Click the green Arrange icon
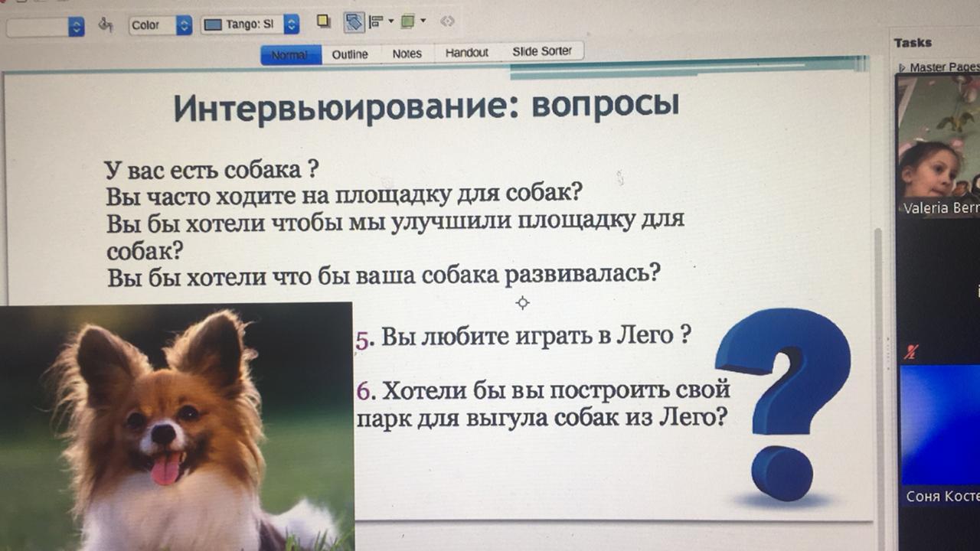The height and width of the screenshot is (551, 980). (407, 22)
